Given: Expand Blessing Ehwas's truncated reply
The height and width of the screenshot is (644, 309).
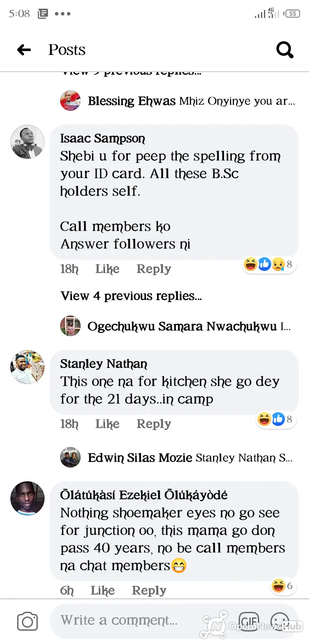Looking at the screenshot, I should coord(178,101).
